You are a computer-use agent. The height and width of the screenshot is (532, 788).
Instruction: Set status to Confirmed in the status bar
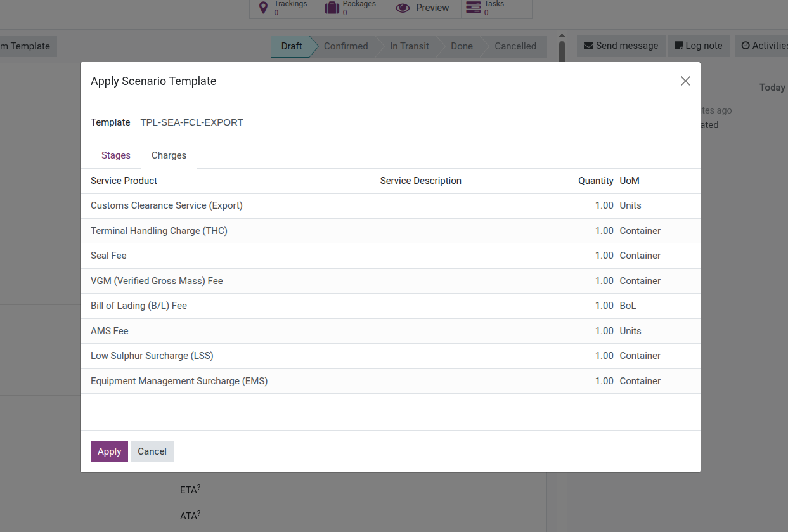[346, 46]
